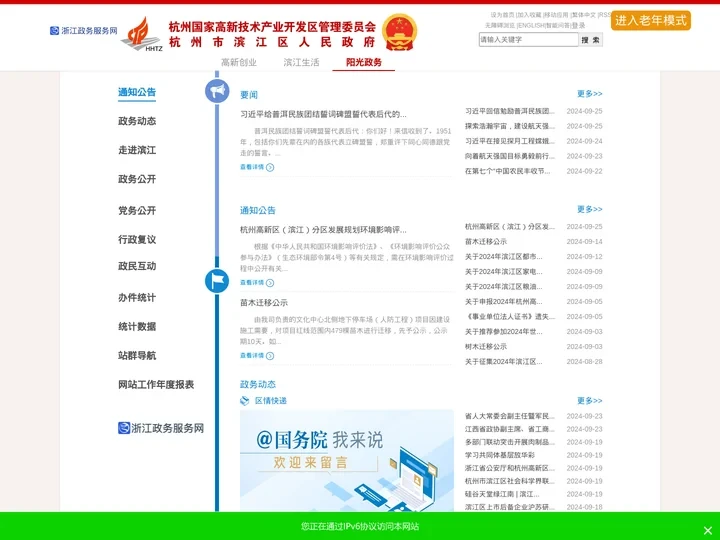Open headline 杭州高新区（滨江）分区发展规划环境影响评...
Screen dimensions: 720x540
(x=323, y=230)
